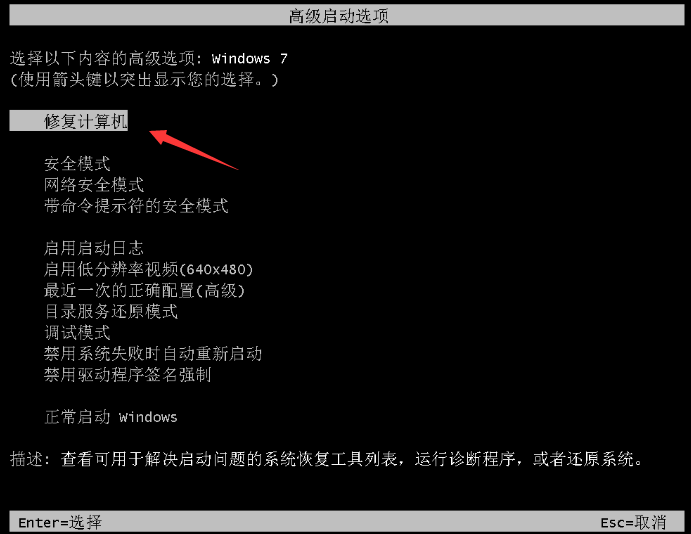Viewport: 691px width, 534px height.
Task: Select the highlighted 修复计算机 option
Action: [69, 121]
